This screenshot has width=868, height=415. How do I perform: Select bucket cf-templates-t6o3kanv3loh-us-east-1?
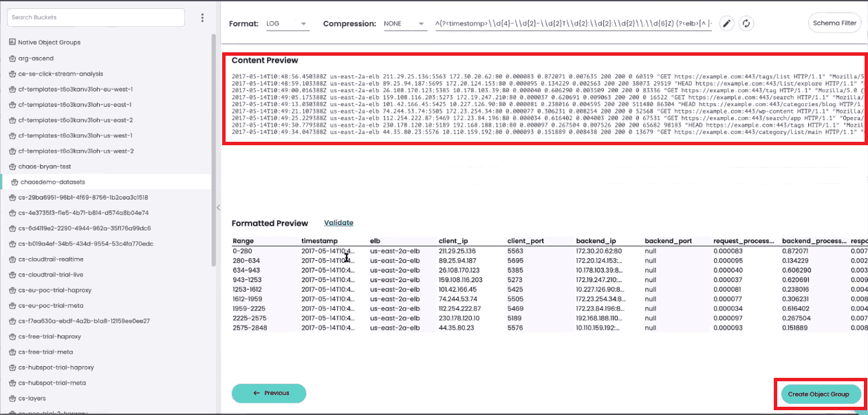coord(75,105)
